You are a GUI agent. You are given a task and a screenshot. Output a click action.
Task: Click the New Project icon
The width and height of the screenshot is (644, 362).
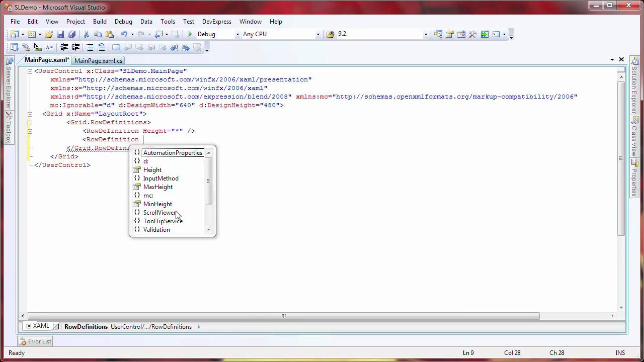(14, 34)
